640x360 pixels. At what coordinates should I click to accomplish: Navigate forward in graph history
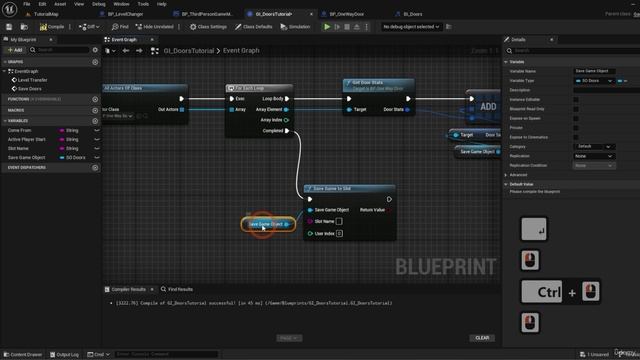click(x=139, y=51)
